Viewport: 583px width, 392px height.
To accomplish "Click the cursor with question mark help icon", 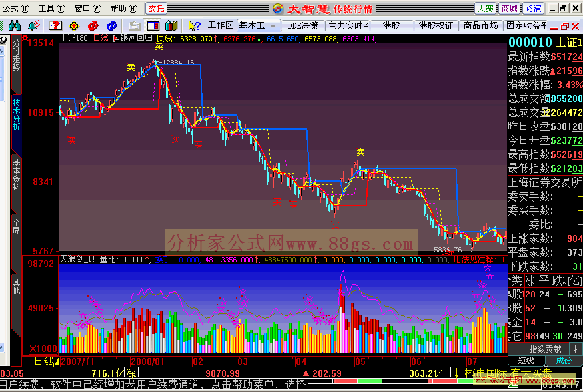I will pos(194,25).
